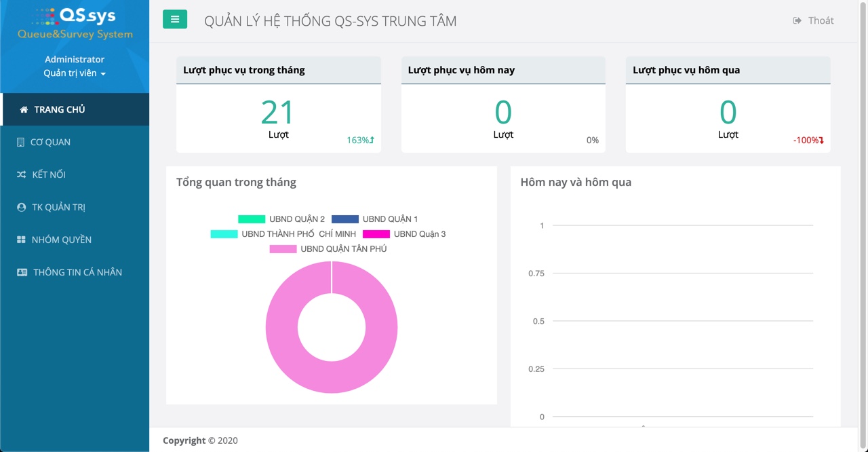Open the KẾT NỐI menu item

coord(49,175)
